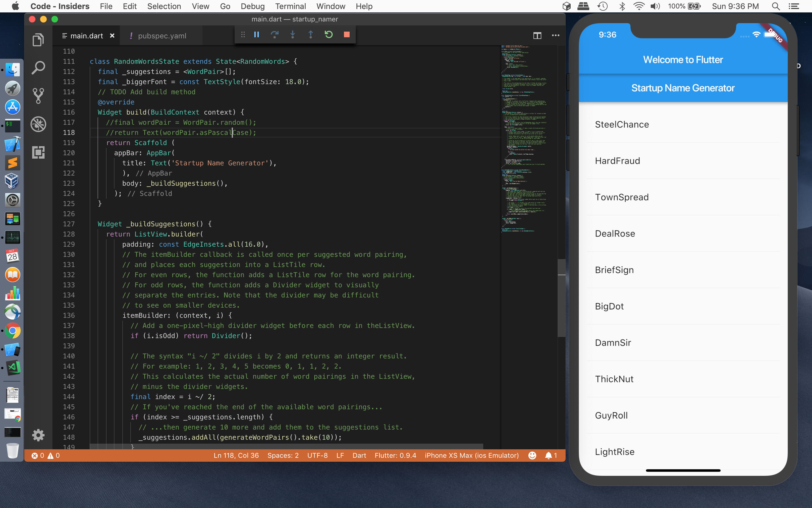Open the Explorer view in activity bar

(x=38, y=40)
